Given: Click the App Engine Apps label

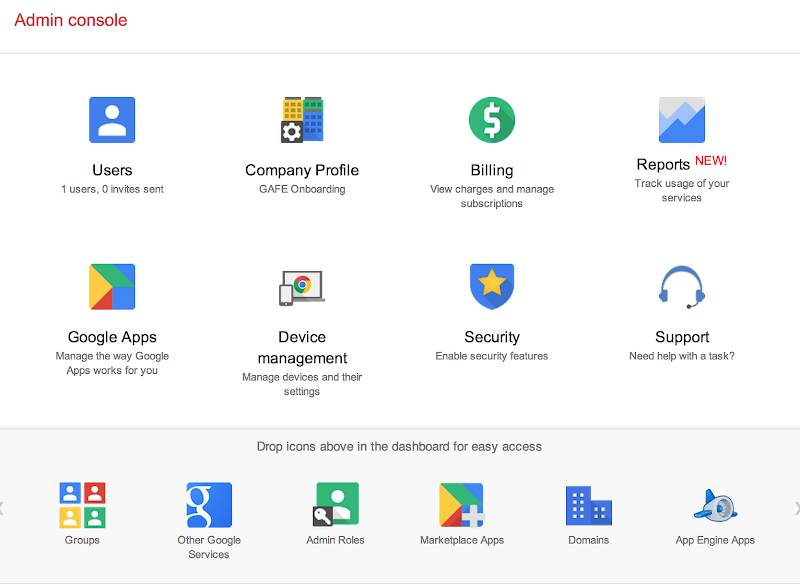Looking at the screenshot, I should tap(715, 540).
